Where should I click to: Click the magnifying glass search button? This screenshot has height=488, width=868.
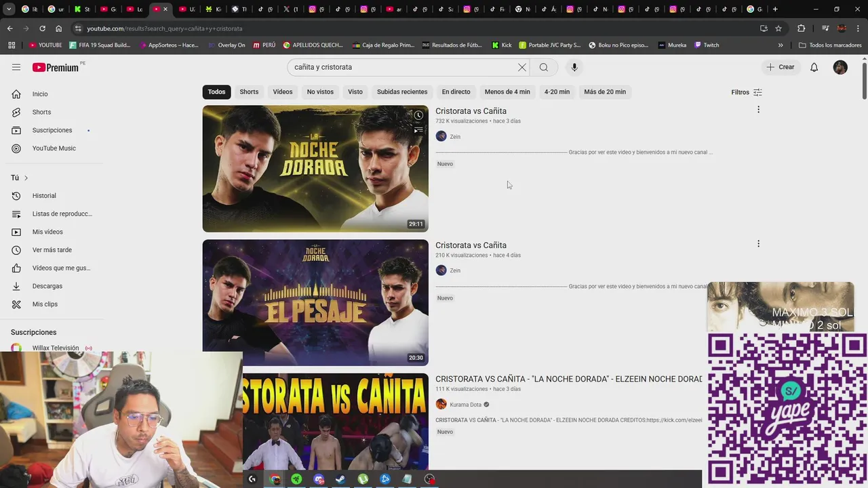(544, 67)
